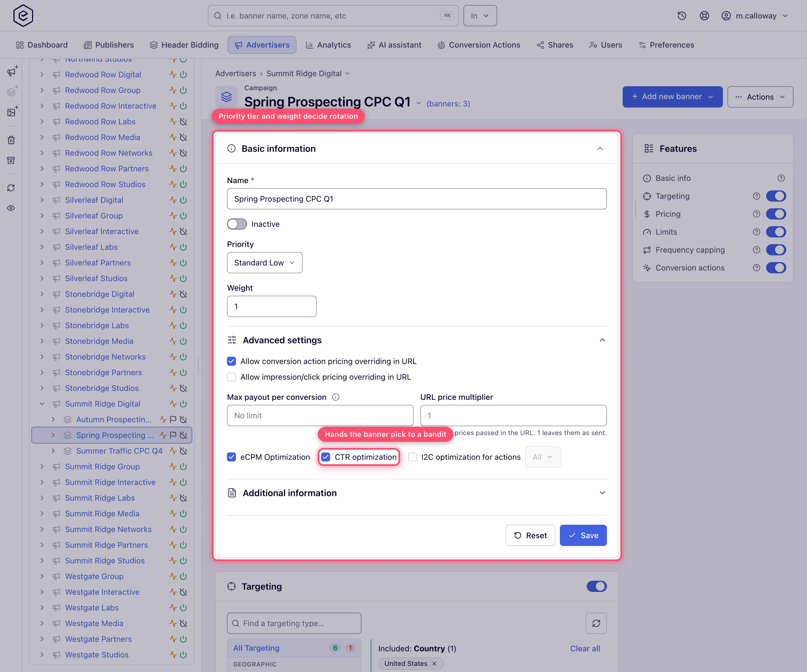Image resolution: width=807 pixels, height=672 pixels.
Task: Click the Save button
Action: [583, 535]
